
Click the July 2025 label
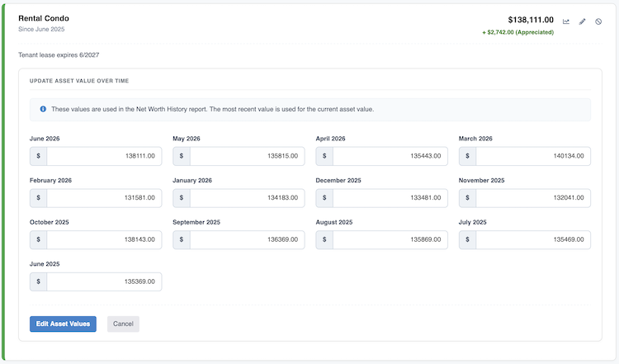[x=473, y=222]
